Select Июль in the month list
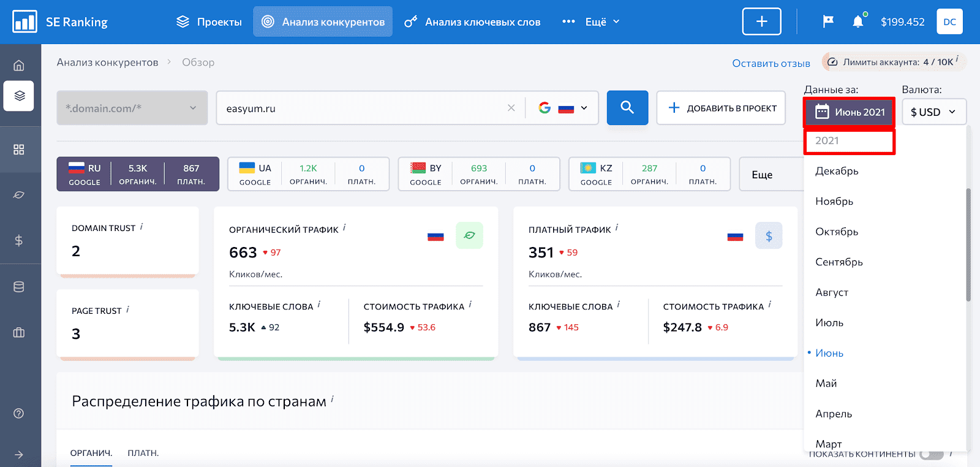The height and width of the screenshot is (467, 980). tap(829, 322)
